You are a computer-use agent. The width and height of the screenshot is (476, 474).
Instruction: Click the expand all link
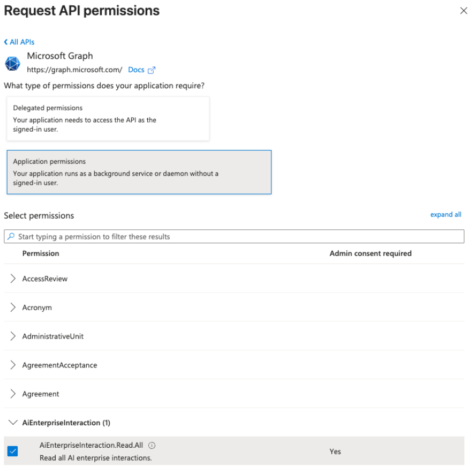pos(445,215)
